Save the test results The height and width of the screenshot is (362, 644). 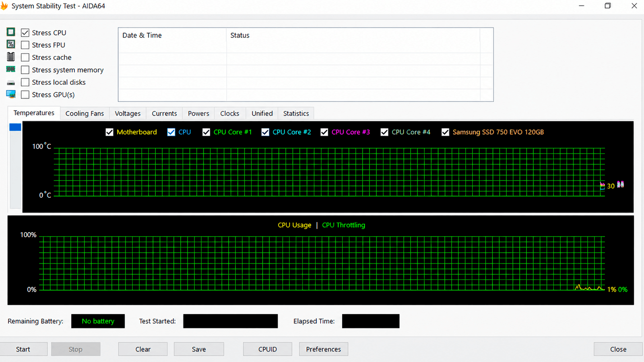click(x=199, y=349)
